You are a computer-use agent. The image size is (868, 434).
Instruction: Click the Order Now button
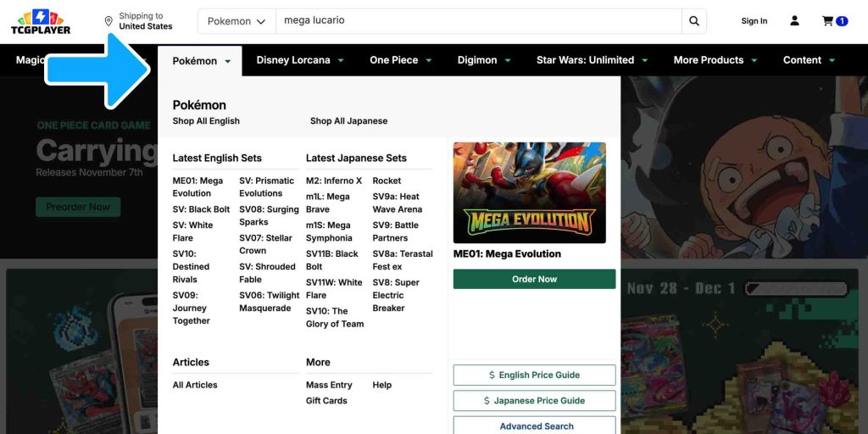(534, 279)
